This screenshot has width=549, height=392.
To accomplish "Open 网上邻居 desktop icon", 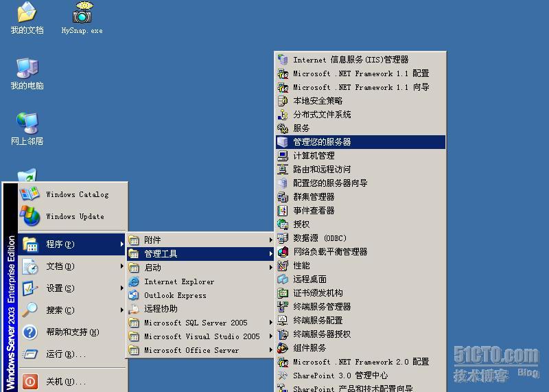I will pyautogui.click(x=27, y=129).
